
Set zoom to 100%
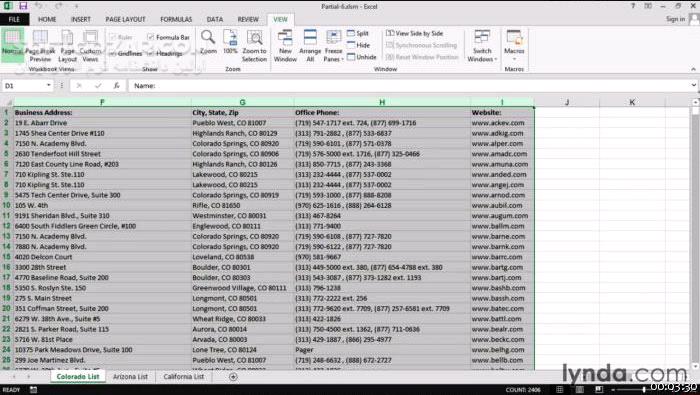pos(230,42)
